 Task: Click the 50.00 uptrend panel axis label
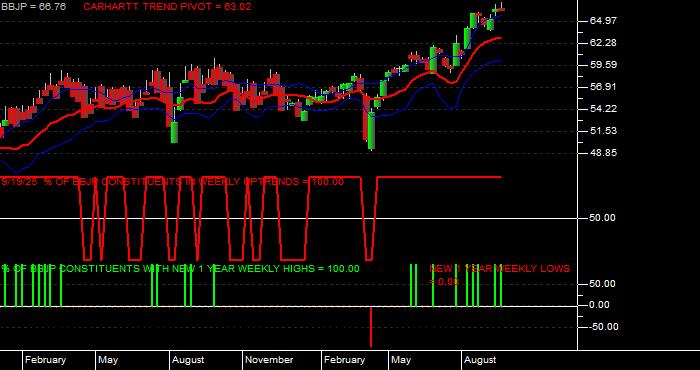click(x=603, y=218)
